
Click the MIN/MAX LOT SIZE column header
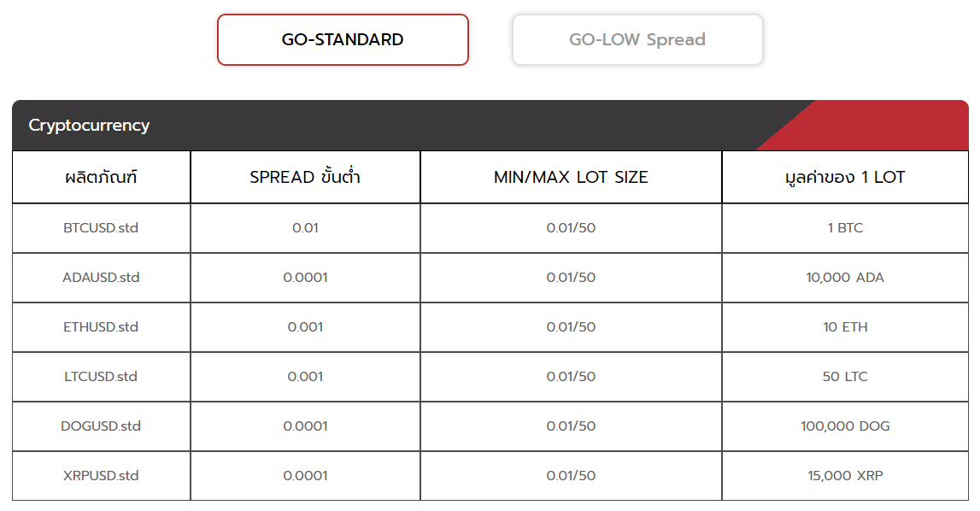[x=571, y=178]
